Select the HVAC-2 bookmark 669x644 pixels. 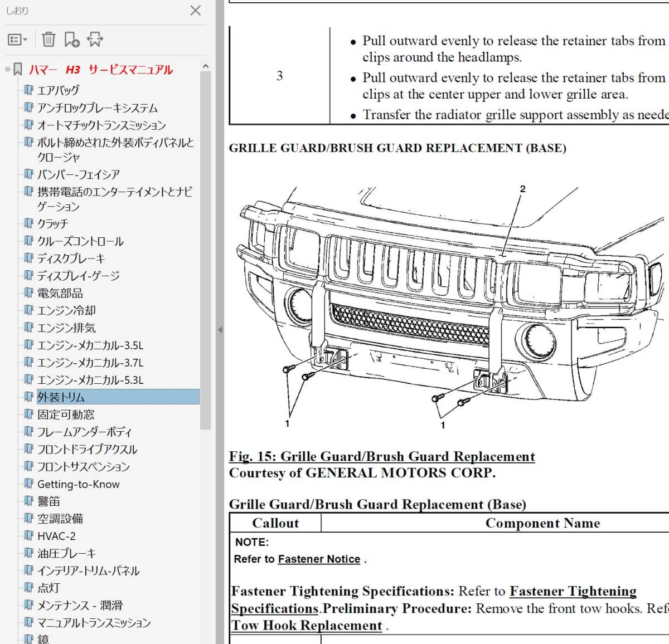pyautogui.click(x=56, y=536)
